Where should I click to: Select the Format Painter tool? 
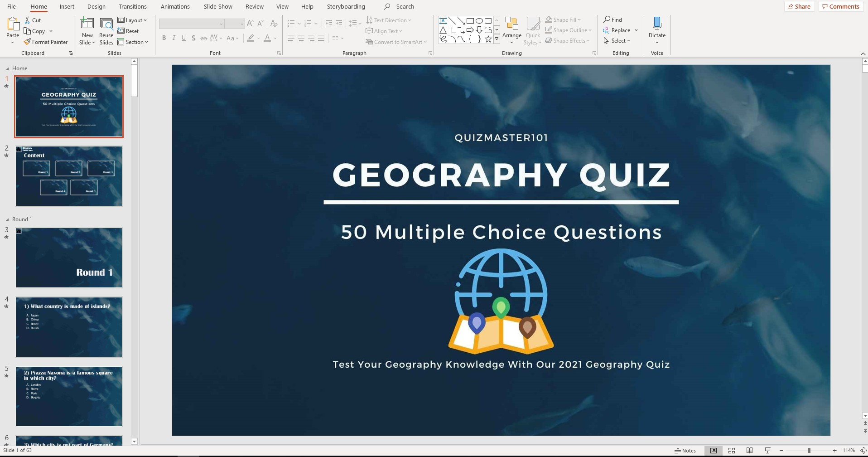(x=47, y=42)
